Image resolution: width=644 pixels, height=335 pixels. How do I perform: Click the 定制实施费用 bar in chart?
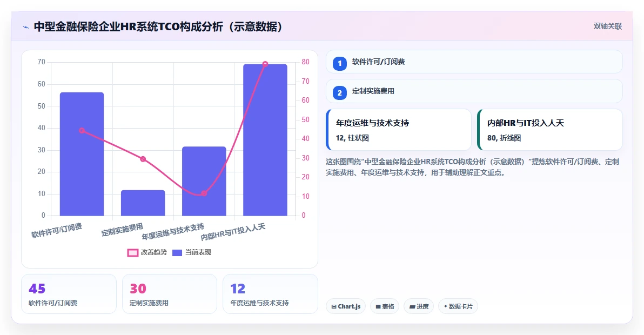[143, 203]
